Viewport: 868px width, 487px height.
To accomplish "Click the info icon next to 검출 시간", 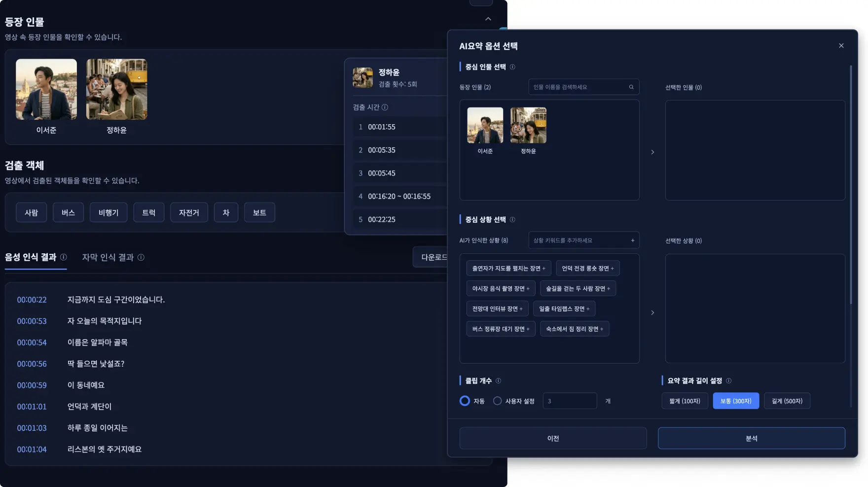I will click(385, 107).
